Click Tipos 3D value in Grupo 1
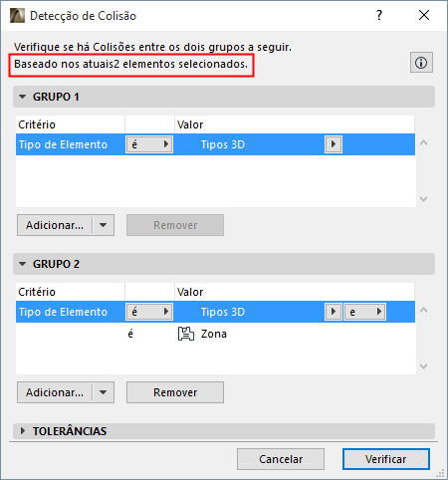Viewport: 448px width, 480px height. pos(223,144)
